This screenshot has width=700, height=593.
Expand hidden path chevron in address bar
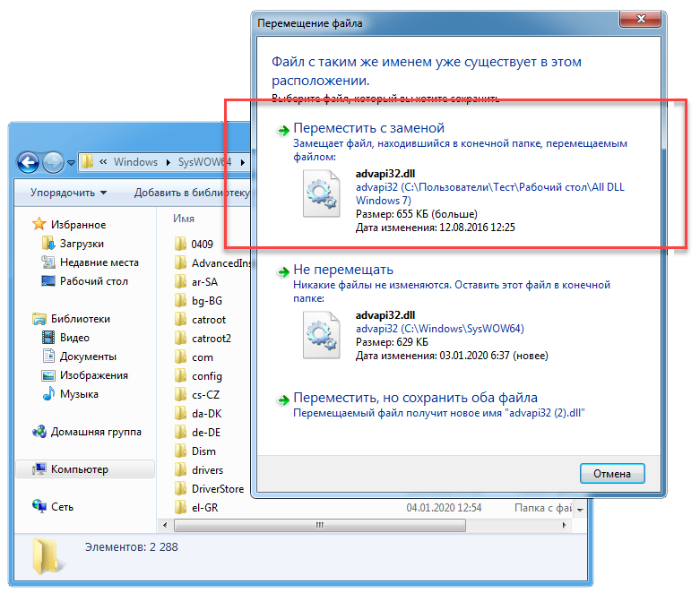(x=103, y=161)
